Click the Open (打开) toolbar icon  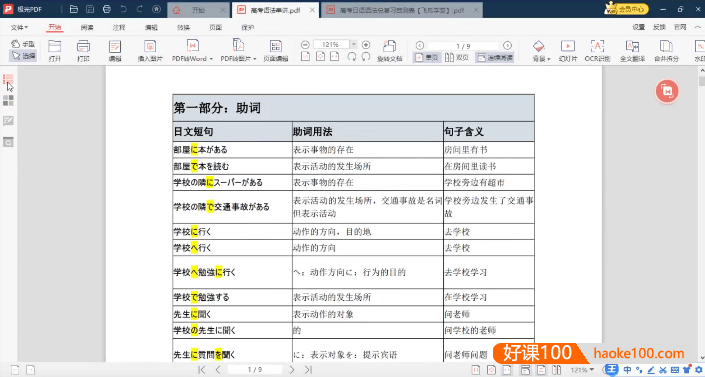tap(55, 50)
